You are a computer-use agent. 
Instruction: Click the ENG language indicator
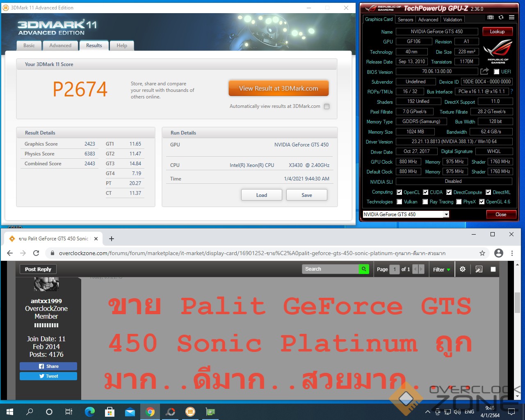tap(470, 412)
